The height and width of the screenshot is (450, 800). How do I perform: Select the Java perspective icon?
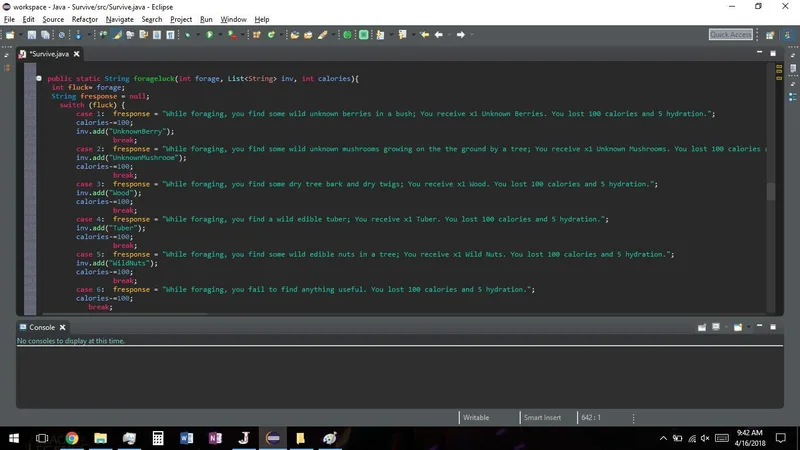tap(788, 35)
